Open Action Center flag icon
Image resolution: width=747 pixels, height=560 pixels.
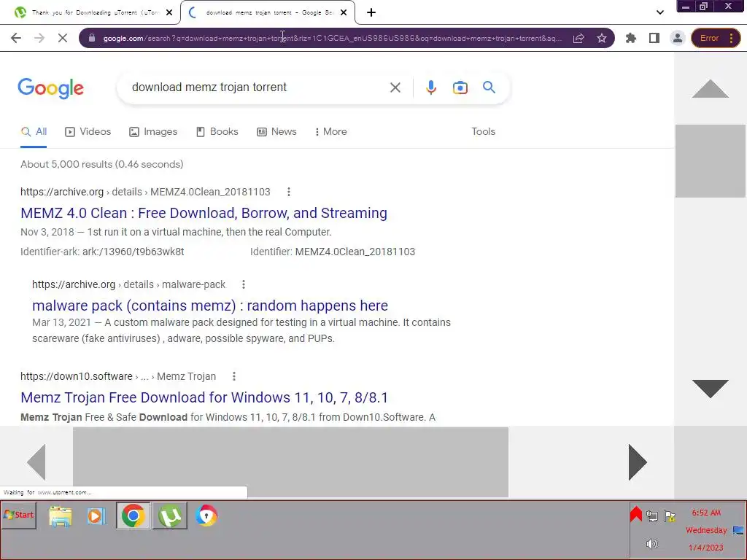coord(670,516)
